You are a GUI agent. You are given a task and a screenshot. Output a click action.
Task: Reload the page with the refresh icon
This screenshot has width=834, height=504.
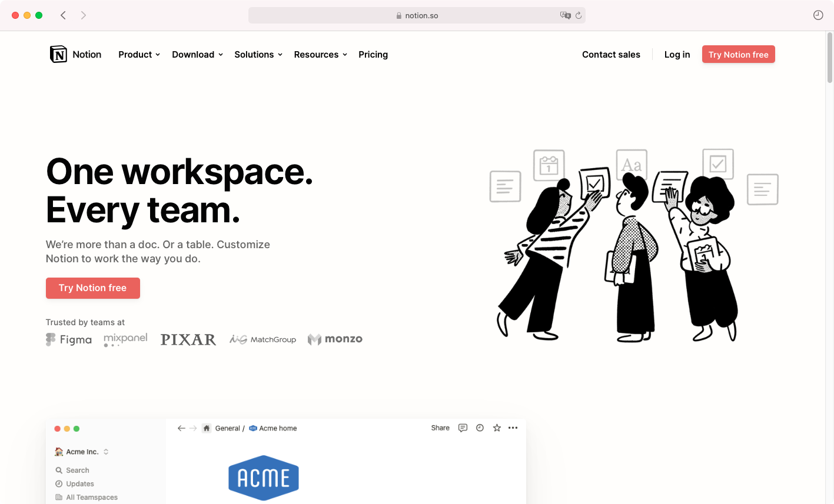coord(579,15)
